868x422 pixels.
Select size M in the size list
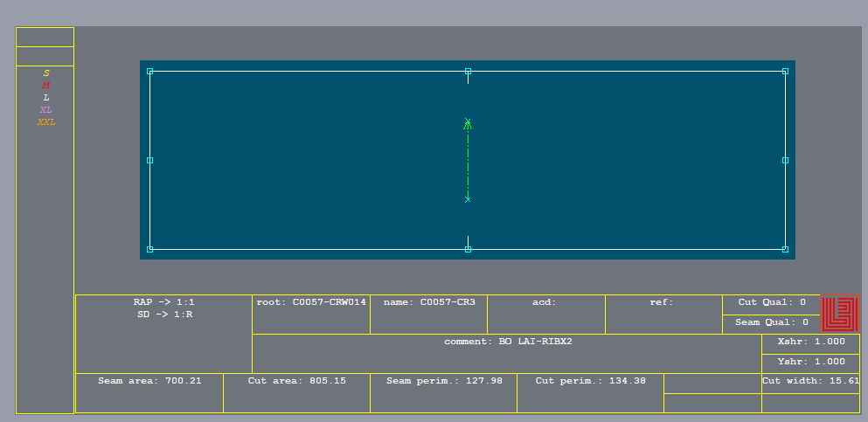click(x=46, y=86)
